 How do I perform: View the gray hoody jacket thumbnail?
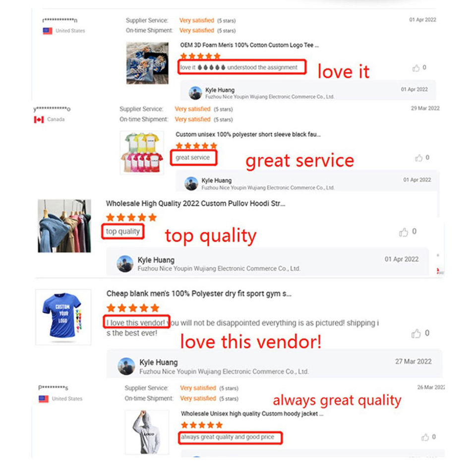click(x=147, y=432)
